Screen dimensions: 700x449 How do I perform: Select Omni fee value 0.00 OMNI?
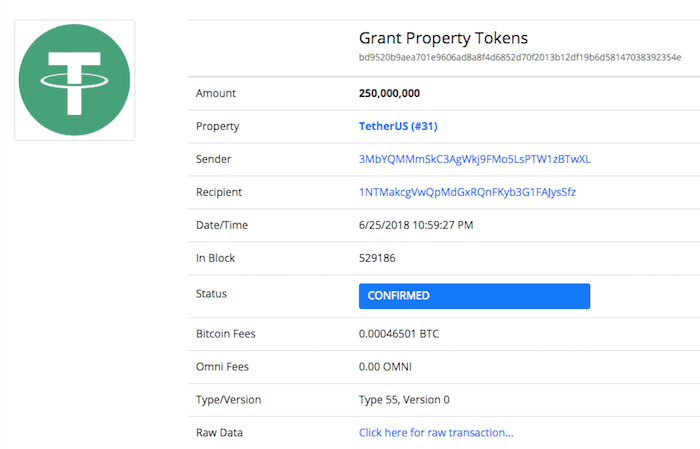(385, 367)
